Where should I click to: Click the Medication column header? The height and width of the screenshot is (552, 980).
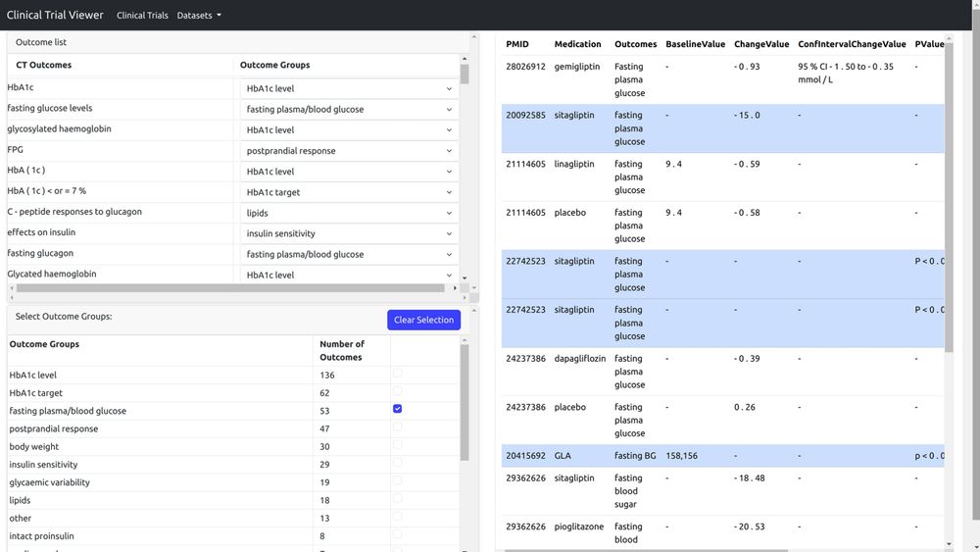577,44
